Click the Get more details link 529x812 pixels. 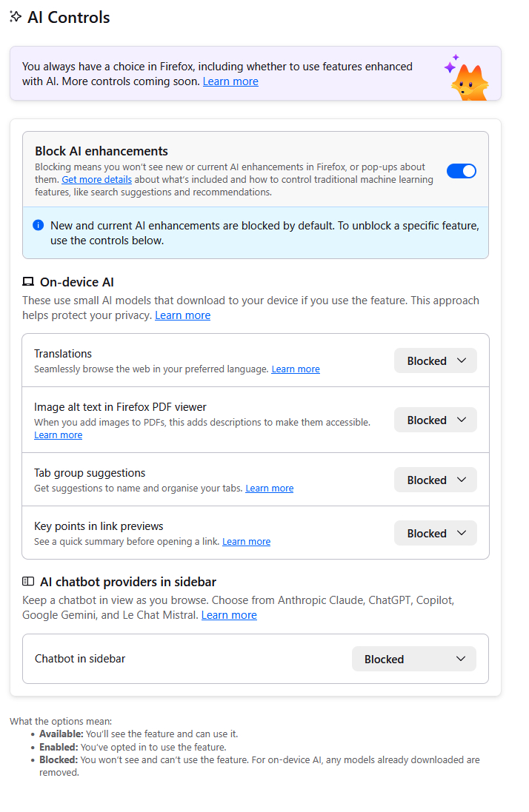[96, 180]
